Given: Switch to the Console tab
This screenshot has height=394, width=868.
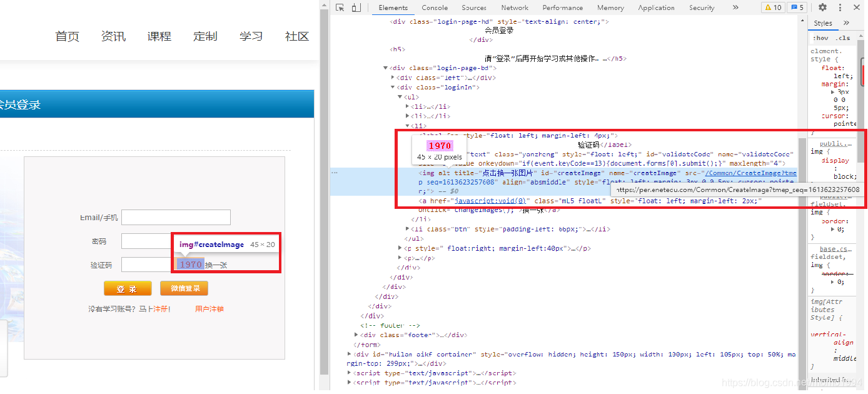Looking at the screenshot, I should coord(435,8).
